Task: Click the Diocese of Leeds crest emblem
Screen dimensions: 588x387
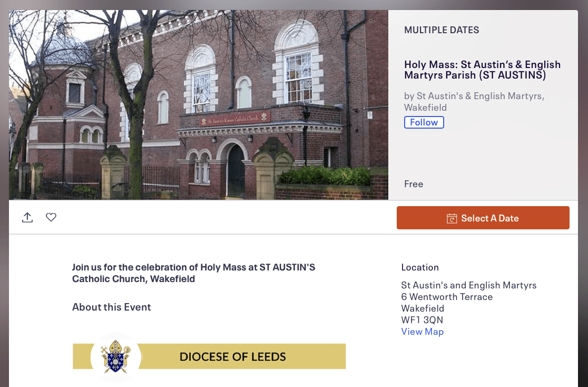Action: [115, 356]
